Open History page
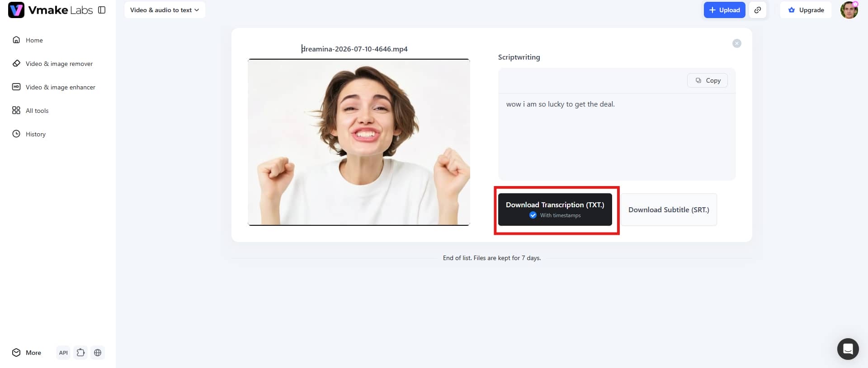This screenshot has height=368, width=868. 29,134
